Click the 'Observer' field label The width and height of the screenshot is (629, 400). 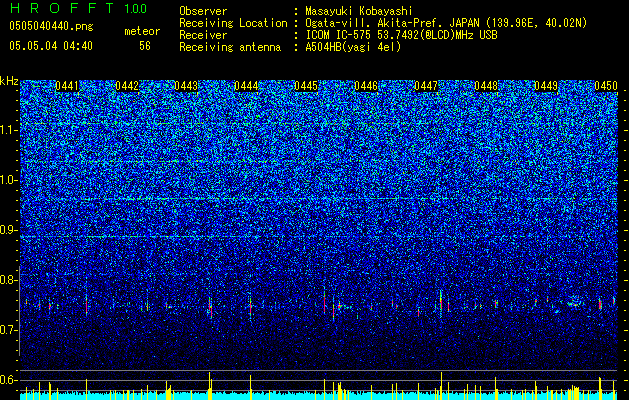[x=203, y=11]
